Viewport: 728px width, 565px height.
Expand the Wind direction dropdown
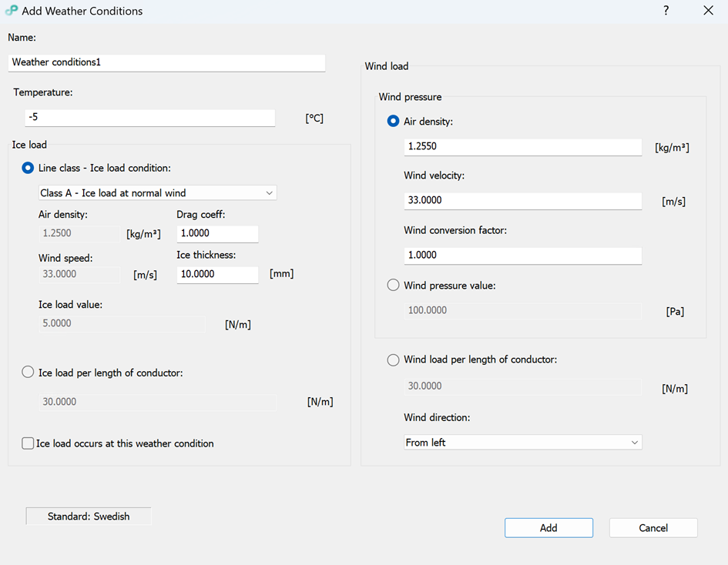coord(522,443)
